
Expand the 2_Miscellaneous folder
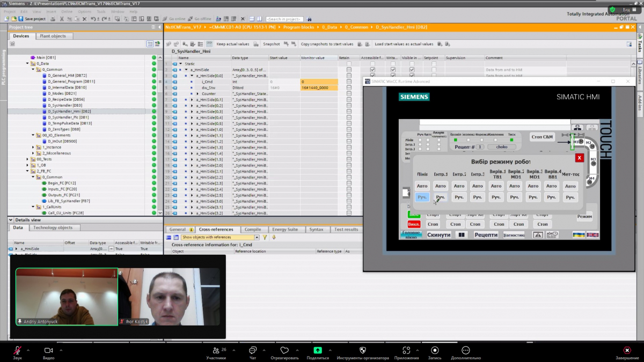coord(33,153)
